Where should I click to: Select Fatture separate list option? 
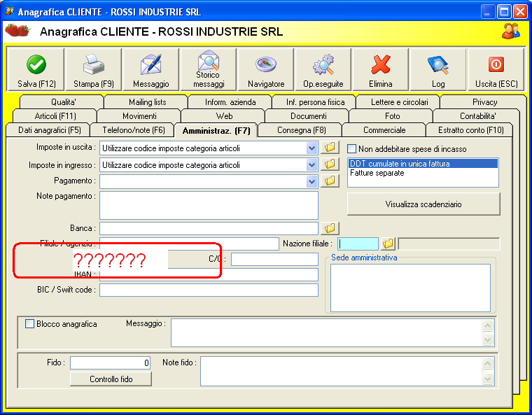tap(423, 173)
